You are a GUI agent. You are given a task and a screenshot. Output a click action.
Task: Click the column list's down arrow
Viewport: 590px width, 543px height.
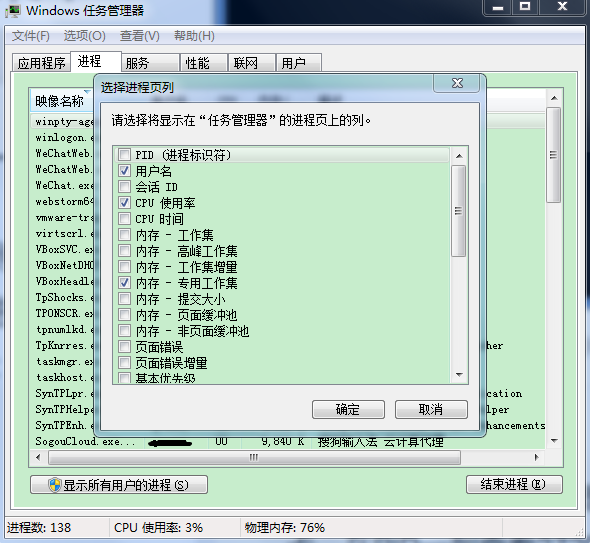click(x=459, y=375)
